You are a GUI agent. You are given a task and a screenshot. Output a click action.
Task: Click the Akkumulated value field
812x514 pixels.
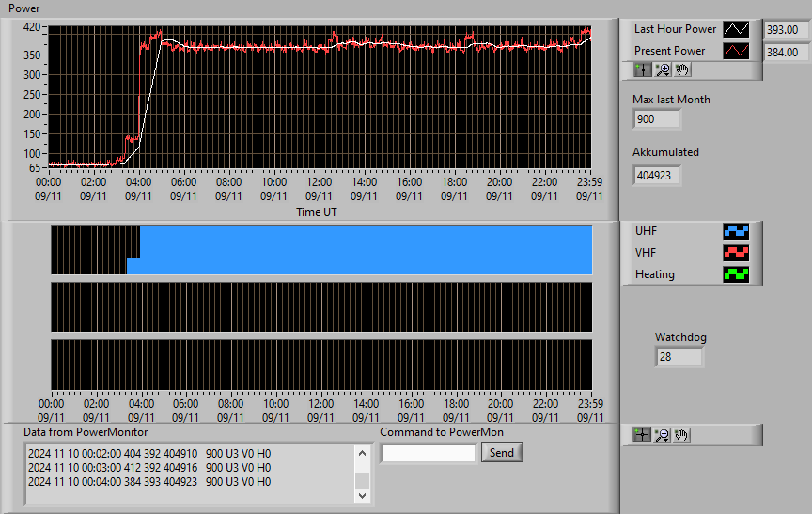tap(657, 176)
